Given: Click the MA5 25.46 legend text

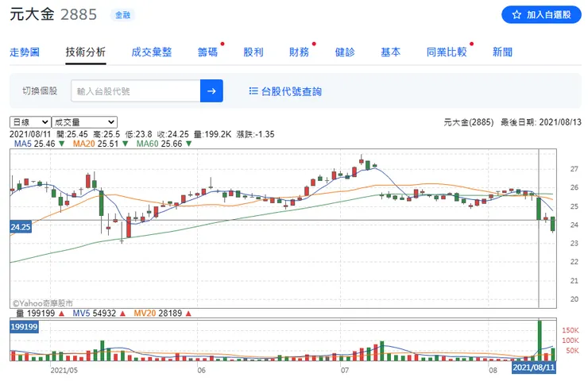Looking at the screenshot, I should [34, 144].
